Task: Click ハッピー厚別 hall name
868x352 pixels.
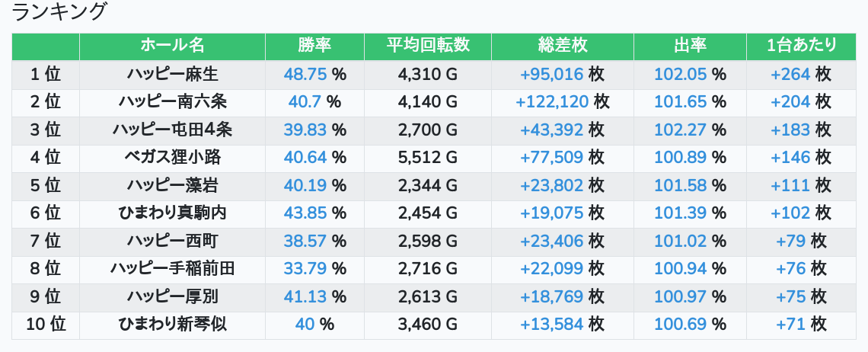Action: point(172,296)
